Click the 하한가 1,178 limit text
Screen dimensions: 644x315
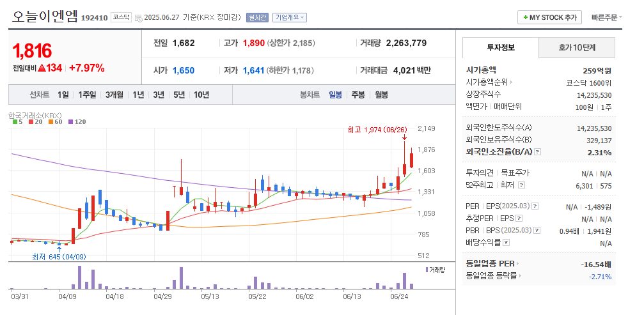click(x=290, y=70)
